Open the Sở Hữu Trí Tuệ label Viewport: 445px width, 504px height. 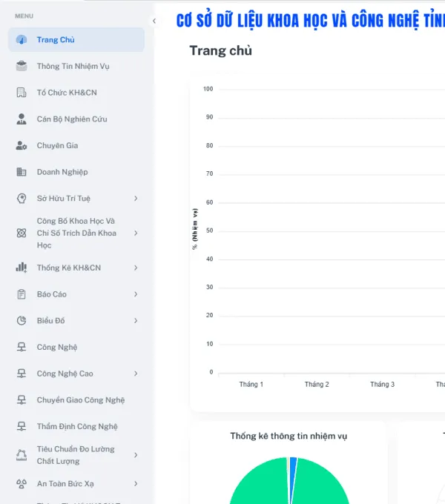coord(64,199)
